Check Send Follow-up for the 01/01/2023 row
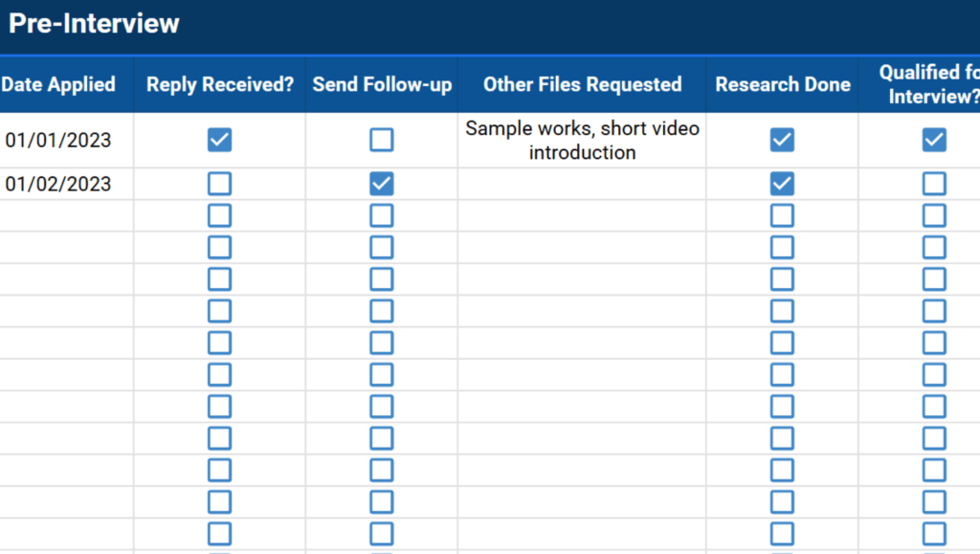 point(381,141)
